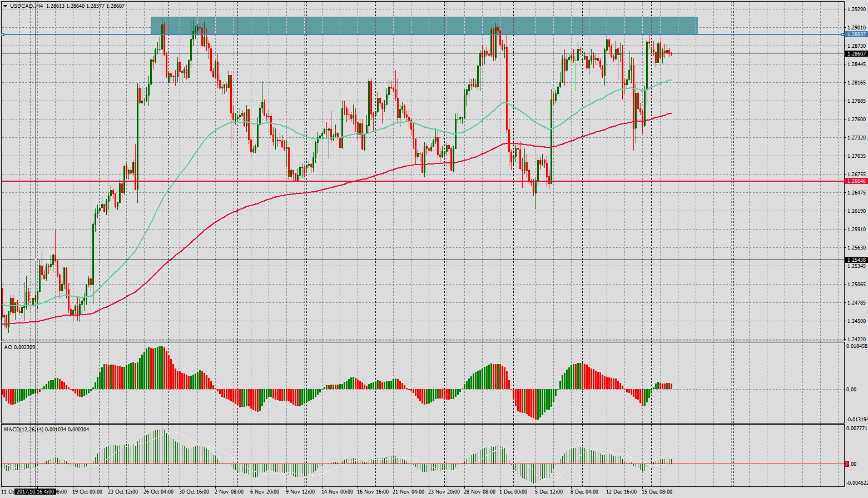Image resolution: width=868 pixels, height=498 pixels.
Task: Click the black 1.25438 price label
Action: point(856,260)
